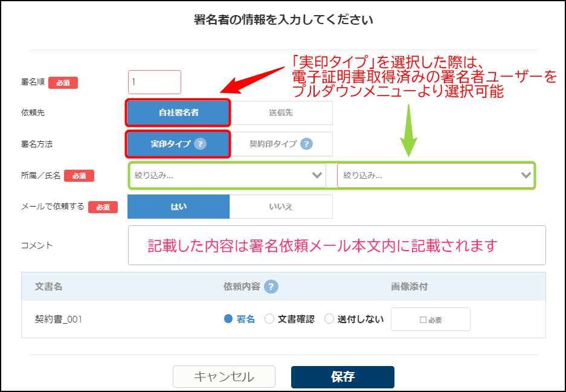This screenshot has width=566, height=392.
Task: Open the first 所属 filter dropdown
Action: point(228,175)
